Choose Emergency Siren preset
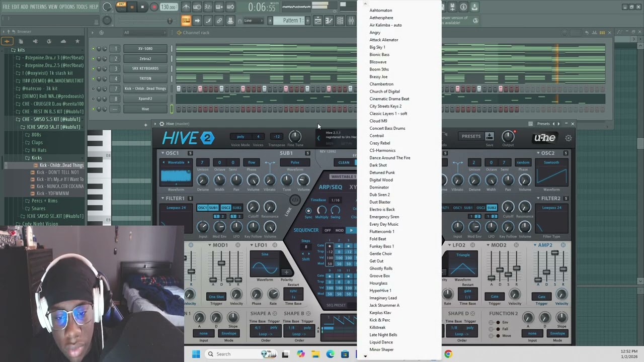Image resolution: width=644 pixels, height=362 pixels. pos(384,217)
